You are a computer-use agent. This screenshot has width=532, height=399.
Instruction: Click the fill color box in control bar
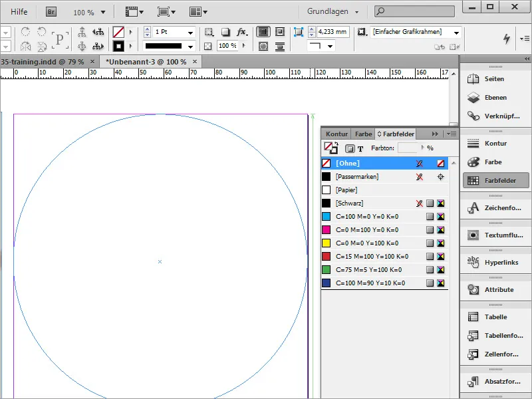pyautogui.click(x=118, y=32)
